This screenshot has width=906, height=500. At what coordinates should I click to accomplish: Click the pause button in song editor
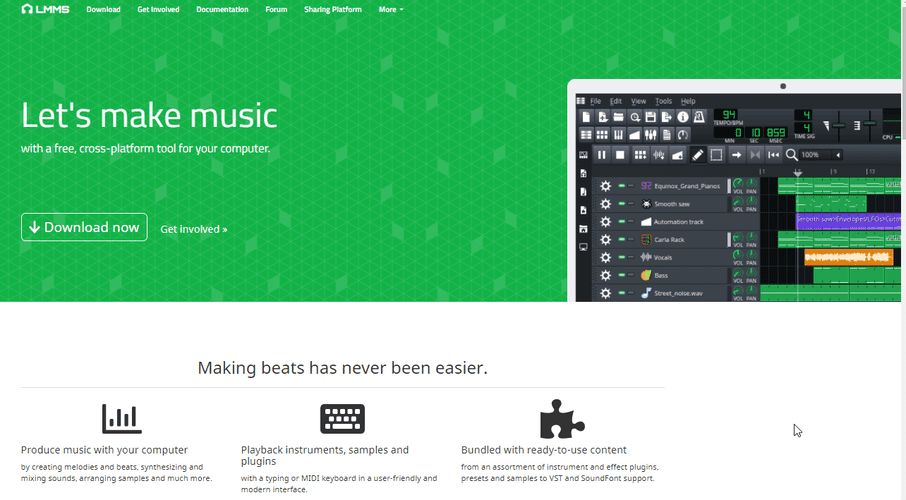click(601, 154)
